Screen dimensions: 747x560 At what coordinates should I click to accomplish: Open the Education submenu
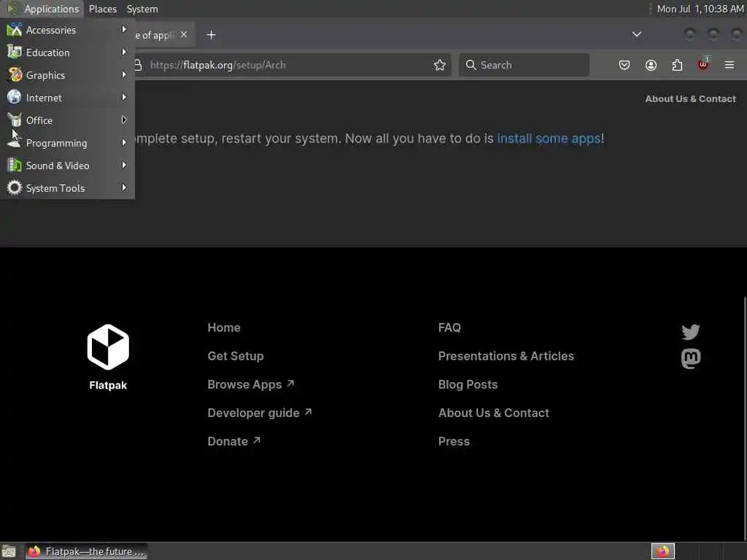(67, 52)
